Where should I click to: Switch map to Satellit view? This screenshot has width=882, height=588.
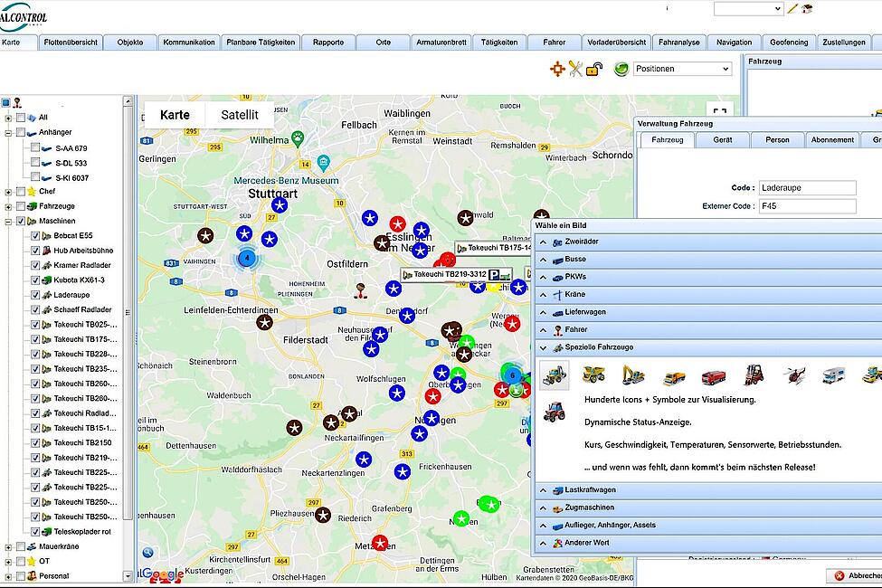240,115
